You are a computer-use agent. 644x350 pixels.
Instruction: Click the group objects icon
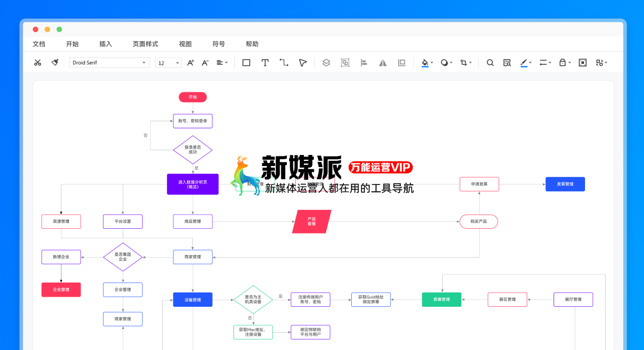(x=345, y=63)
